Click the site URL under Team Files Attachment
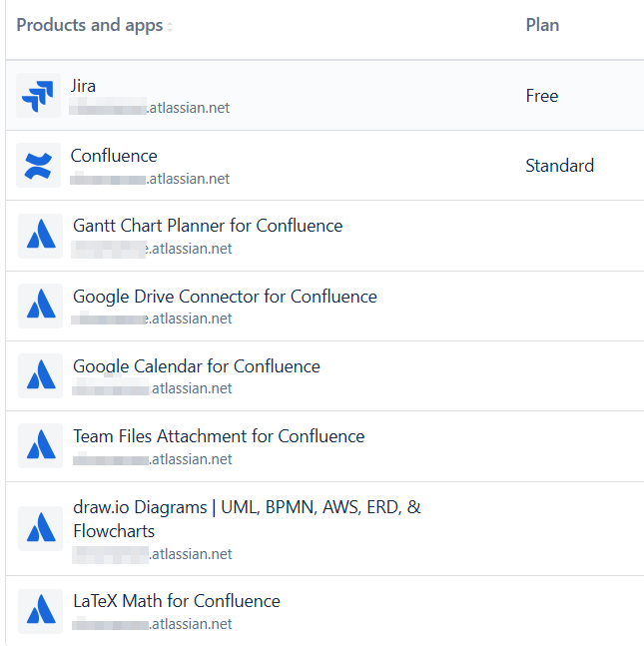The height and width of the screenshot is (646, 644). [151, 459]
